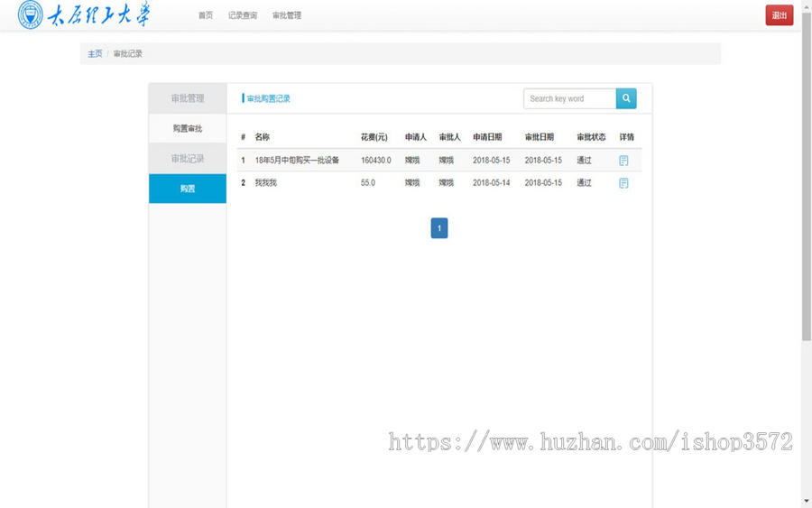Follow the 主页 breadcrumb link

95,54
